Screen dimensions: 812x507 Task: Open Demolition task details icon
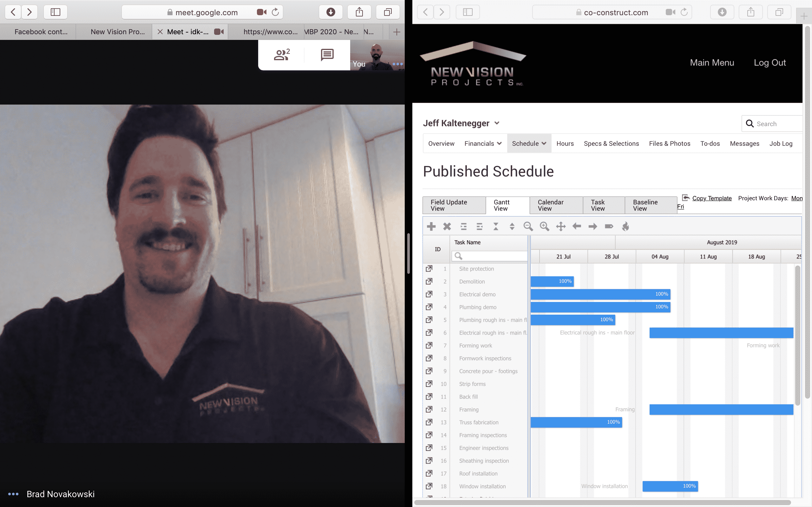point(429,281)
